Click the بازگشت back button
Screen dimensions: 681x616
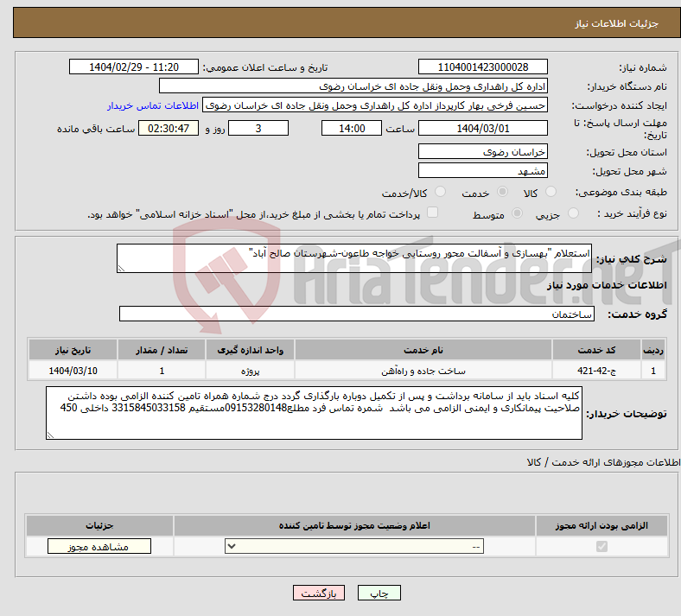pyautogui.click(x=319, y=593)
